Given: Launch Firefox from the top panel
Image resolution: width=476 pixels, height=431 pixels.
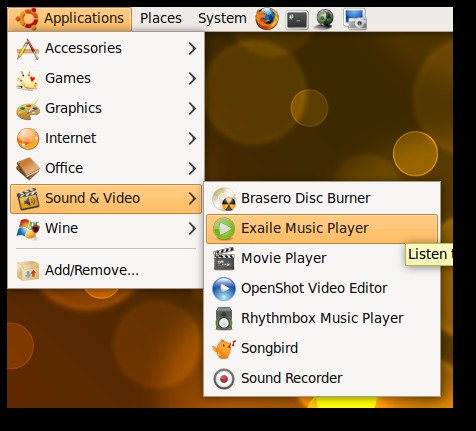Looking at the screenshot, I should coord(267,19).
